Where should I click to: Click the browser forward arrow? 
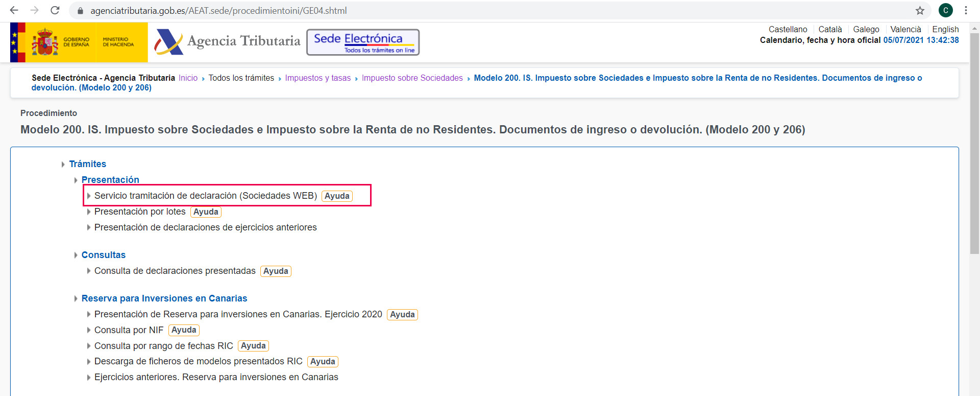coord(34,10)
